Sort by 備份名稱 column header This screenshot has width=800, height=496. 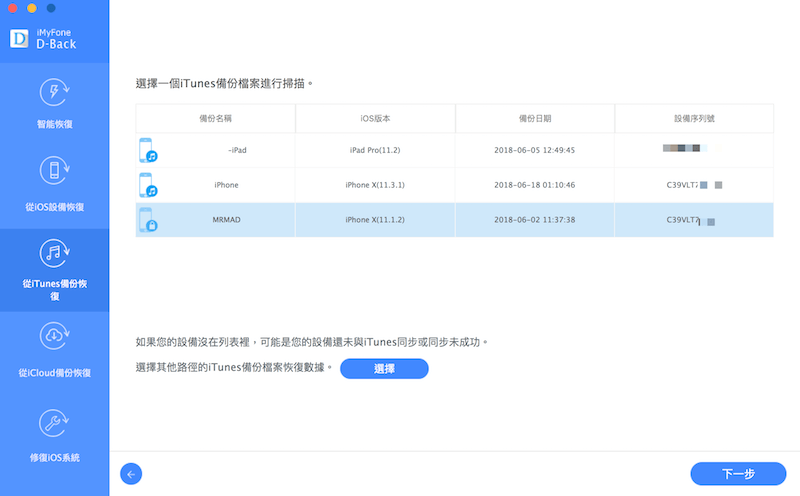[x=215, y=118]
